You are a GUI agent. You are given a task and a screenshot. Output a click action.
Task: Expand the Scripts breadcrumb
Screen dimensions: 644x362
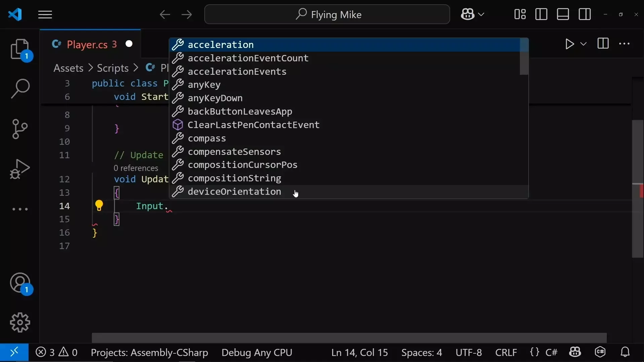112,68
